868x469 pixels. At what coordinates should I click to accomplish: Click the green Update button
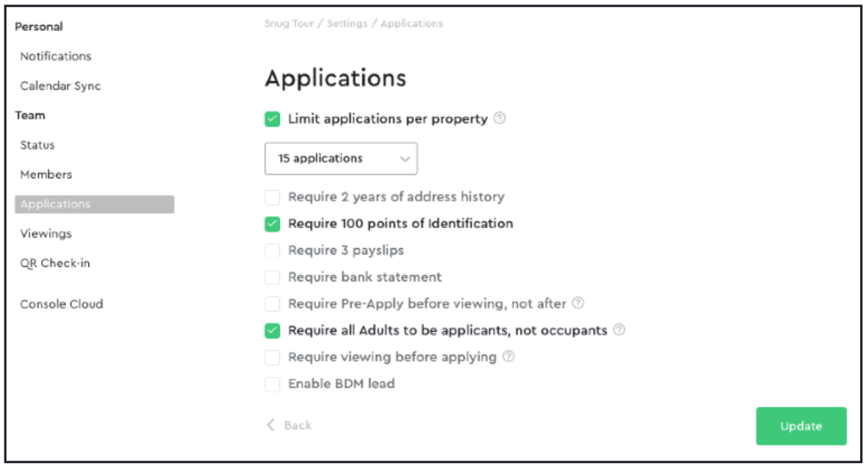(x=801, y=426)
